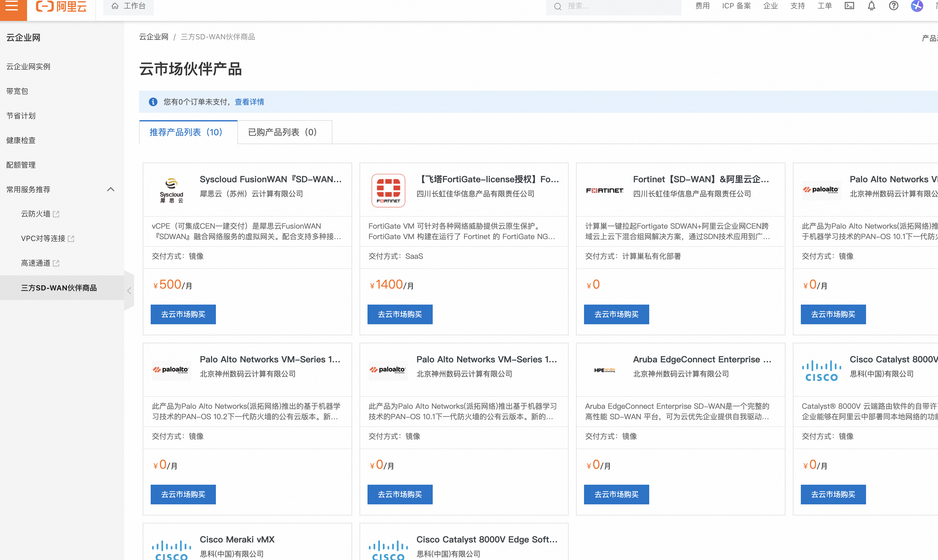Image resolution: width=938 pixels, height=560 pixels.
Task: Click the ¥500/月 price text
Action: point(172,285)
